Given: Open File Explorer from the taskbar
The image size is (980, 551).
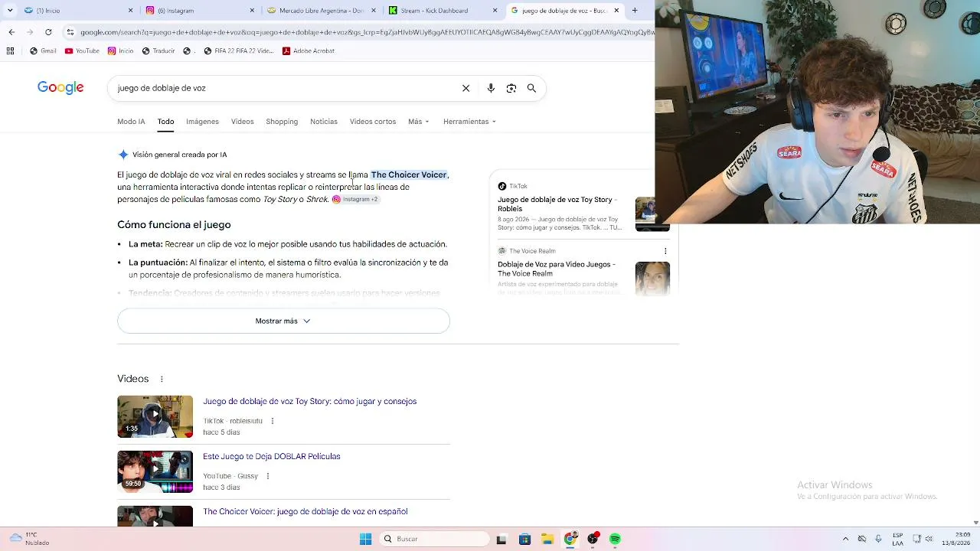Looking at the screenshot, I should [547, 539].
